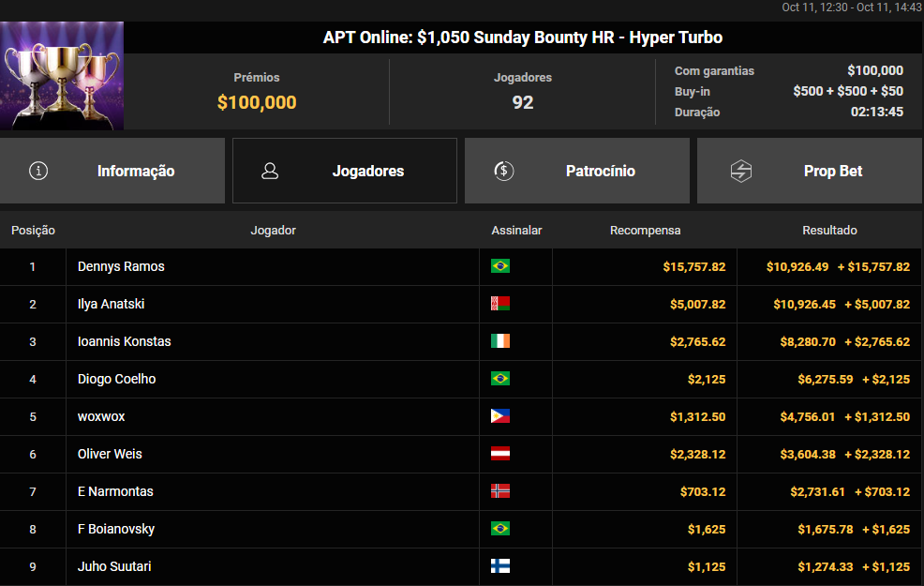Click the trophies tournament thumbnail
Image resolution: width=924 pixels, height=586 pixels.
[x=62, y=75]
